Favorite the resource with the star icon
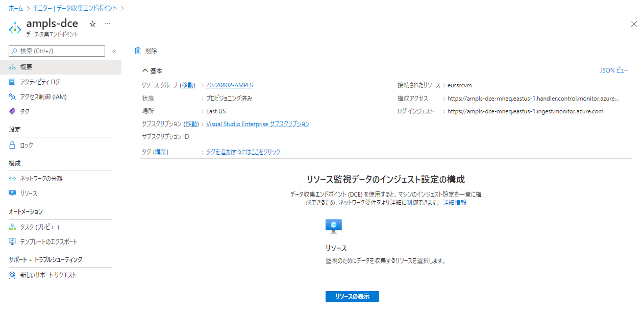The image size is (644, 313). point(92,24)
